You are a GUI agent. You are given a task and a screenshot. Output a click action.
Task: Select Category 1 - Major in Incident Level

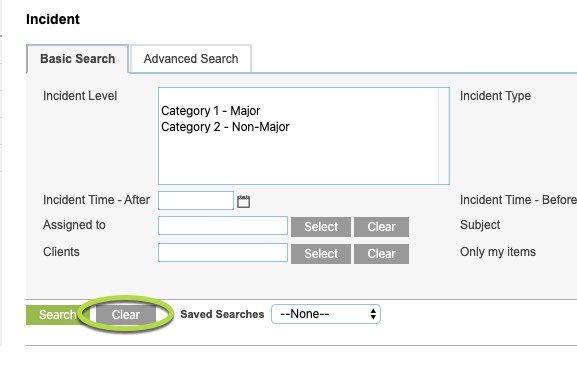coord(210,111)
